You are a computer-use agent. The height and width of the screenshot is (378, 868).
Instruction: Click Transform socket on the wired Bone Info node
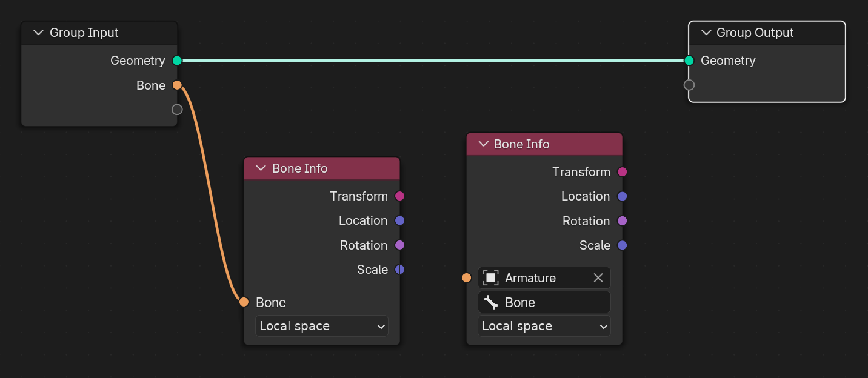pos(399,196)
